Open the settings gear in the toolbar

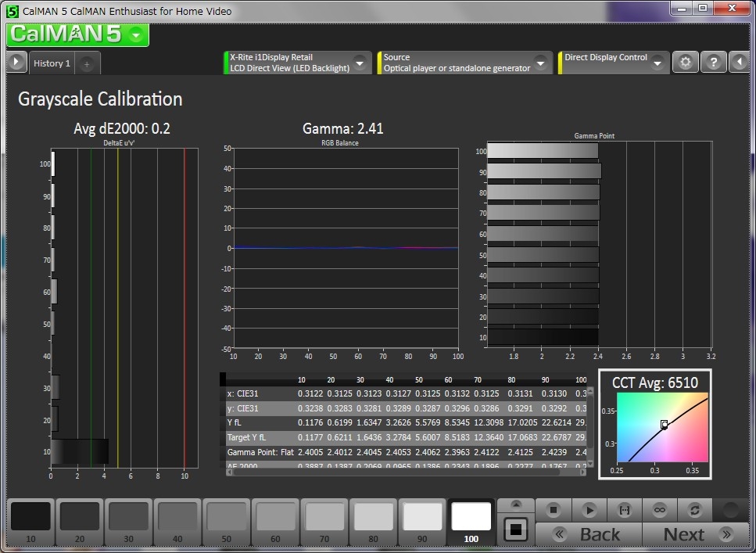point(686,63)
